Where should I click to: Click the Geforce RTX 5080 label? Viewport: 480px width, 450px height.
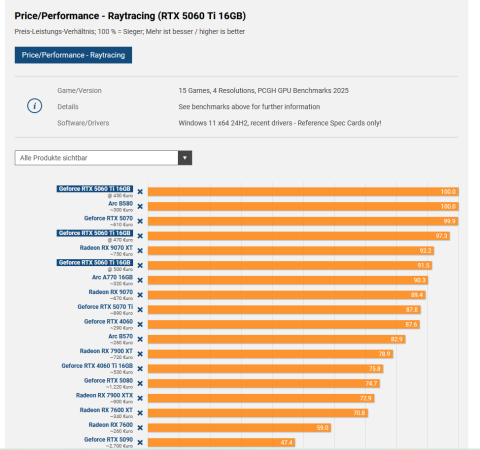coord(108,380)
